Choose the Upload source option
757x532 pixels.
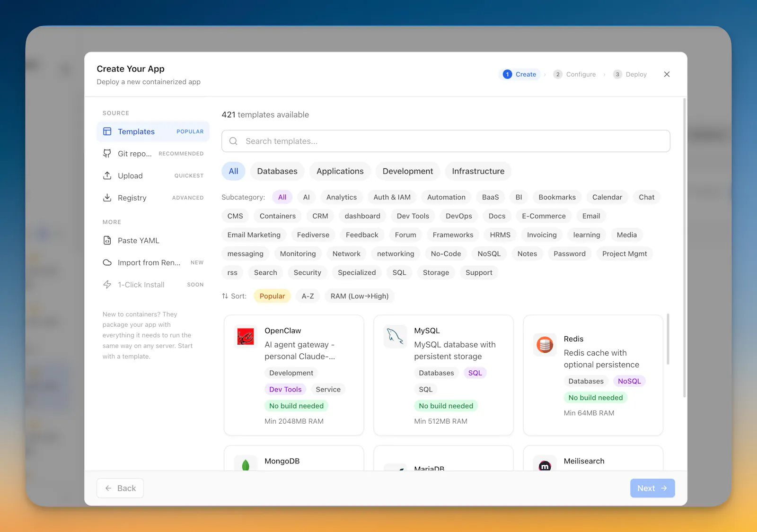coord(153,175)
